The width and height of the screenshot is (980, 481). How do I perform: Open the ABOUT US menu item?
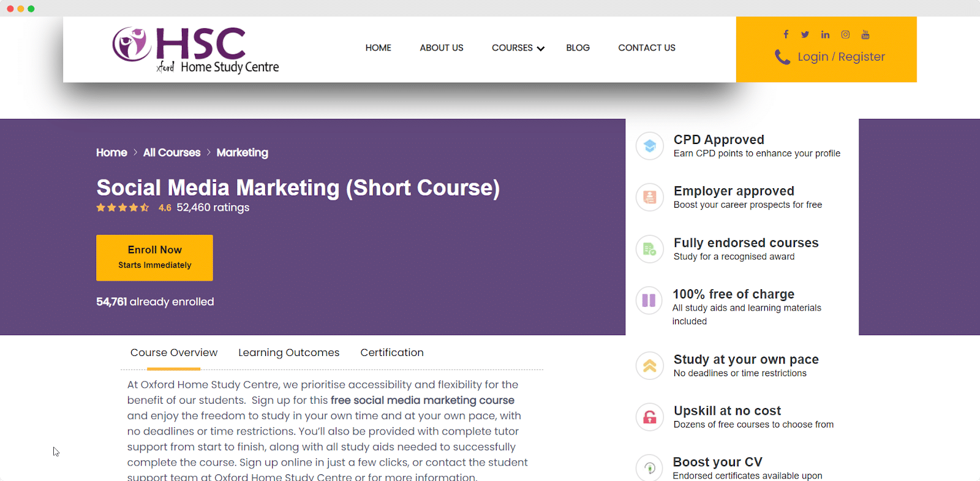pos(442,48)
